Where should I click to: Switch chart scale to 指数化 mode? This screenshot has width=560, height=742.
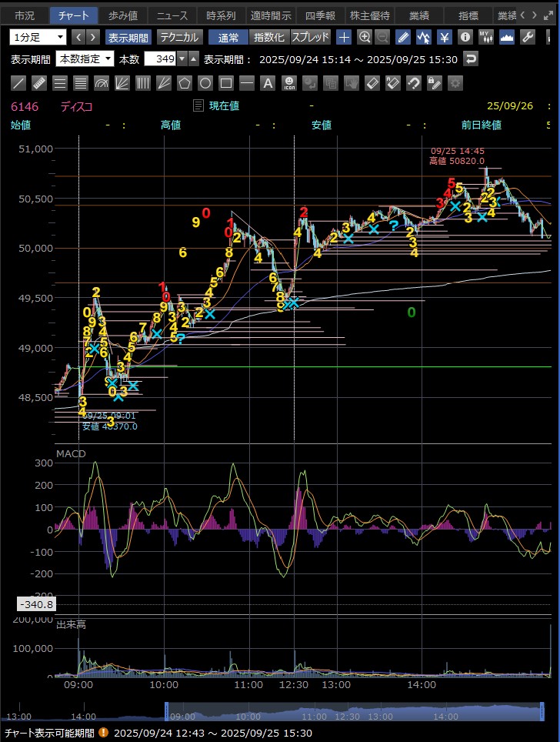point(268,37)
